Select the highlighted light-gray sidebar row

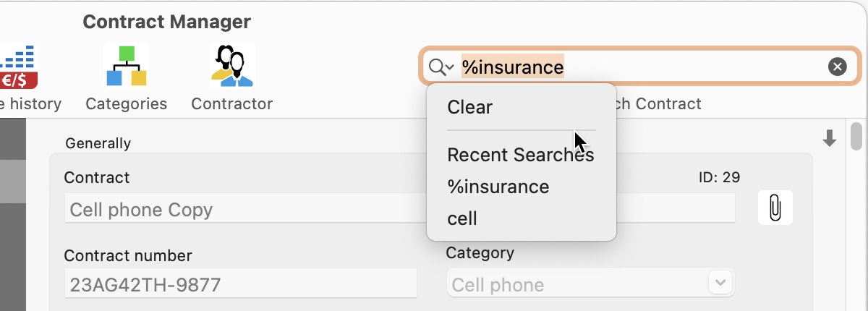(x=13, y=181)
